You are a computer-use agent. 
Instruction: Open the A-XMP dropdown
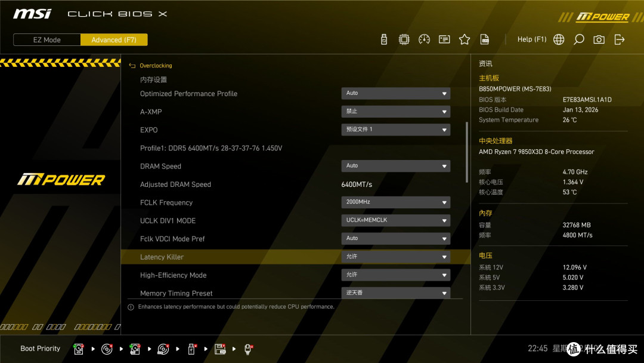[395, 112]
